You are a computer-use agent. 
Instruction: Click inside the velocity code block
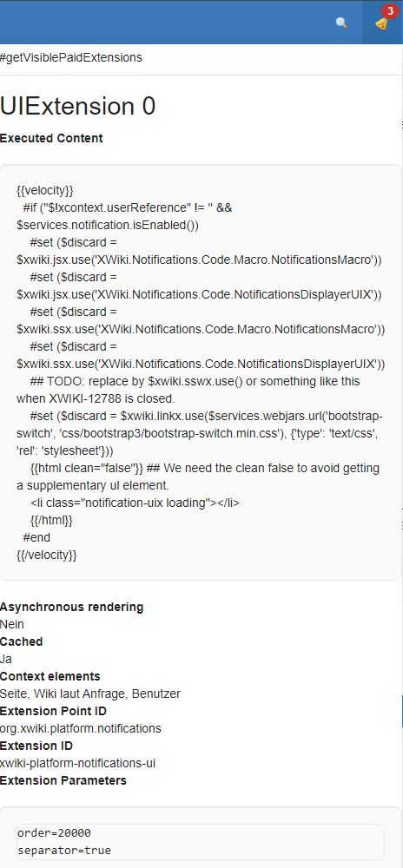pos(201,372)
